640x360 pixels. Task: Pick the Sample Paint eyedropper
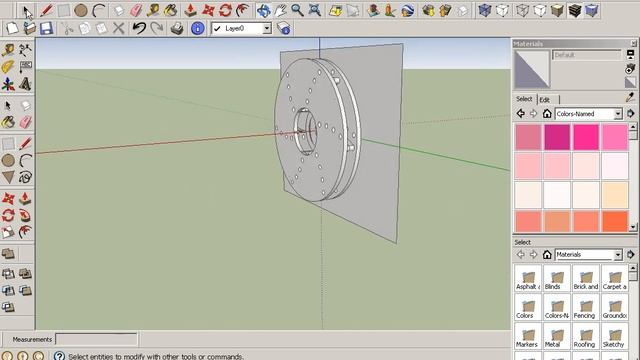630,97
